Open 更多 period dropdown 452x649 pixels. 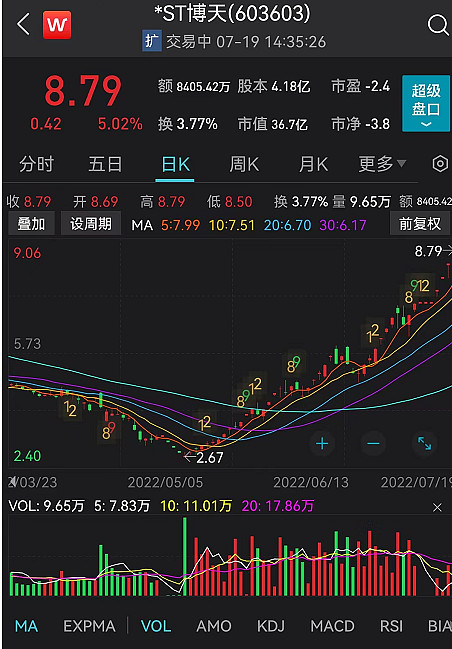tap(382, 164)
